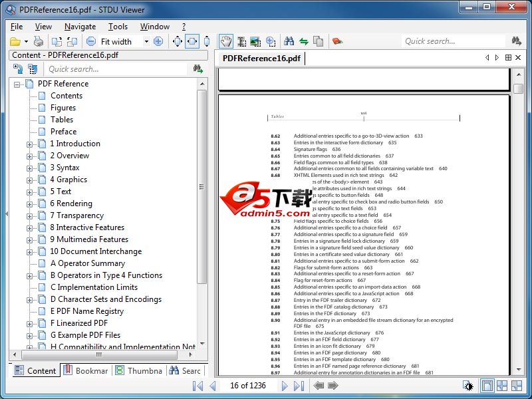Expand the 8 Interactive Features node
The image size is (532, 399).
tap(29, 228)
